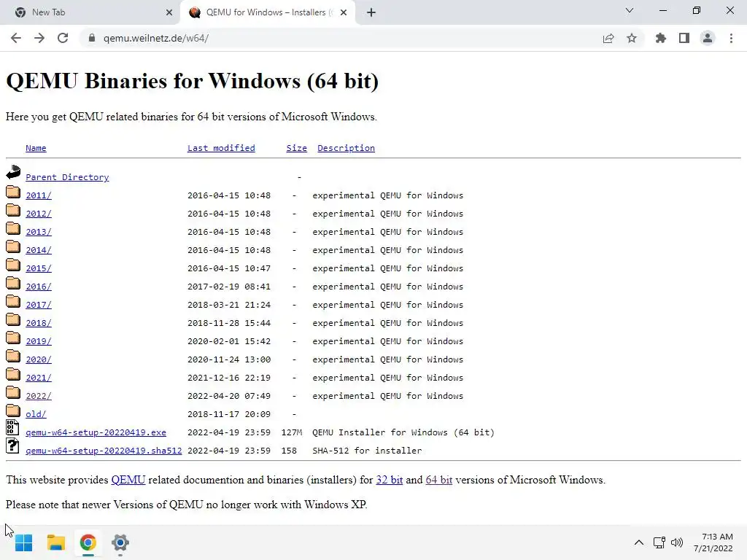Open the 2022/ directory link
747x560 pixels.
(x=39, y=396)
